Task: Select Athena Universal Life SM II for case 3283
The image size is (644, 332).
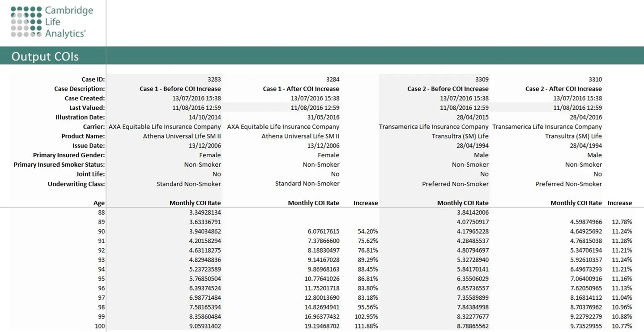Action: coord(182,136)
